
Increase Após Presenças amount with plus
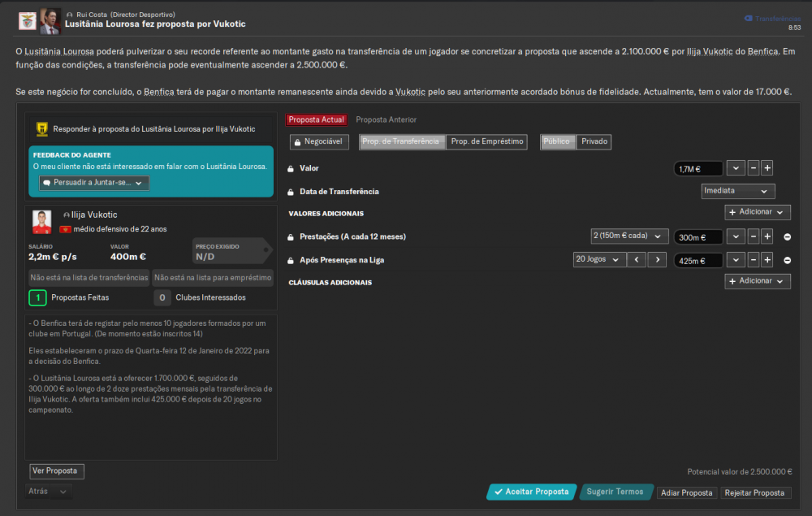[x=767, y=259]
